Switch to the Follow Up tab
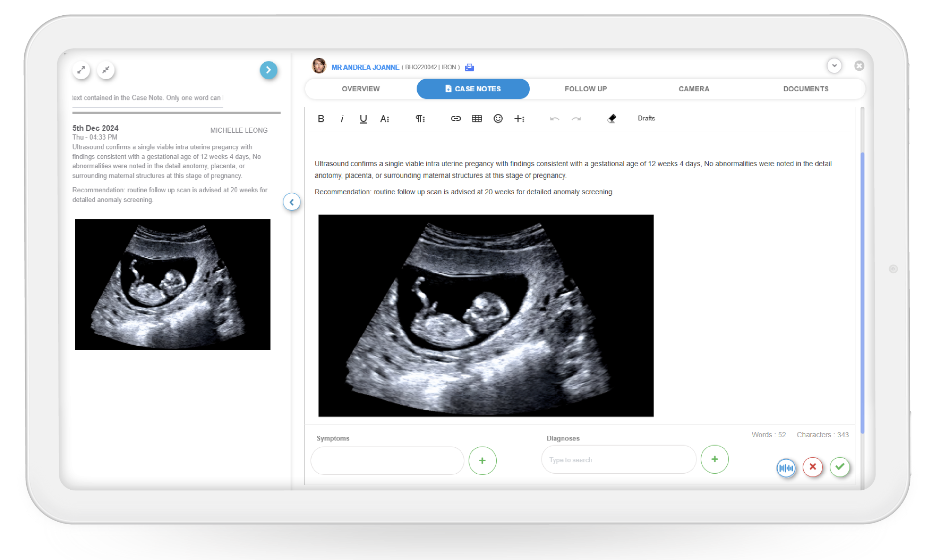Image resolution: width=933 pixels, height=560 pixels. tap(585, 89)
